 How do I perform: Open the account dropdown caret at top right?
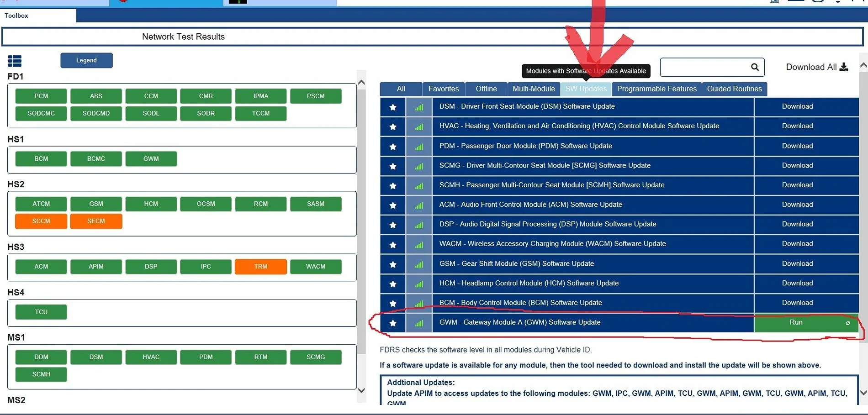(838, 2)
